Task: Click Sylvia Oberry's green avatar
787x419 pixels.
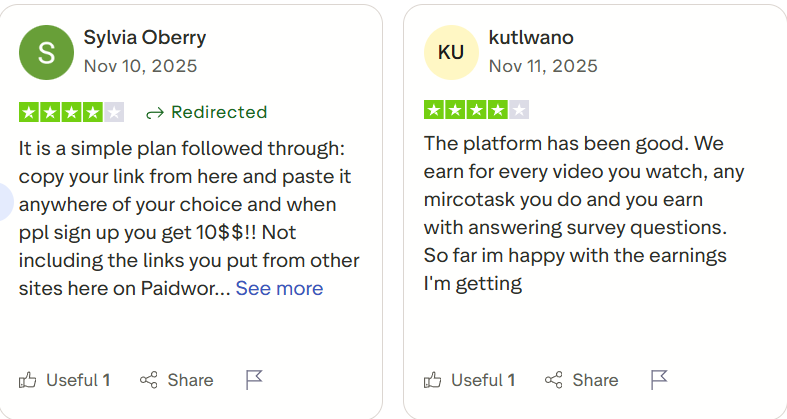Action: [46, 52]
